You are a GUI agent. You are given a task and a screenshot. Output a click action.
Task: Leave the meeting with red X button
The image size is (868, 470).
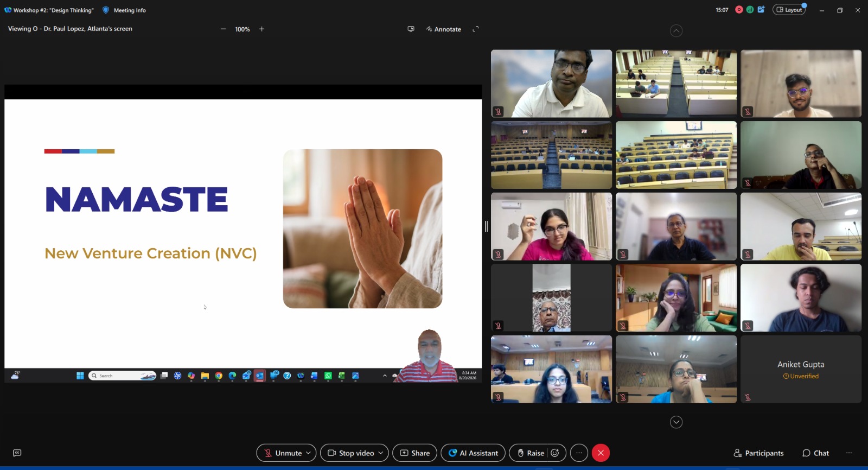click(x=601, y=453)
